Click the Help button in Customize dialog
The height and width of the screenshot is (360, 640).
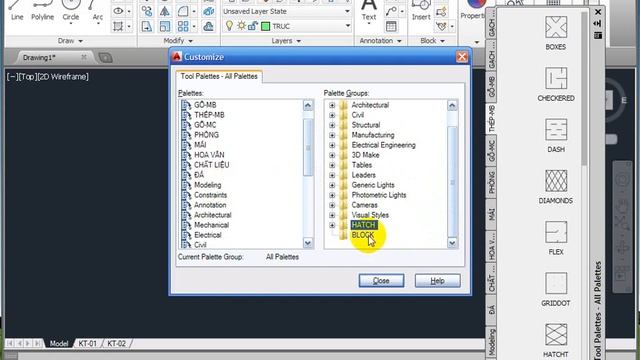click(438, 281)
